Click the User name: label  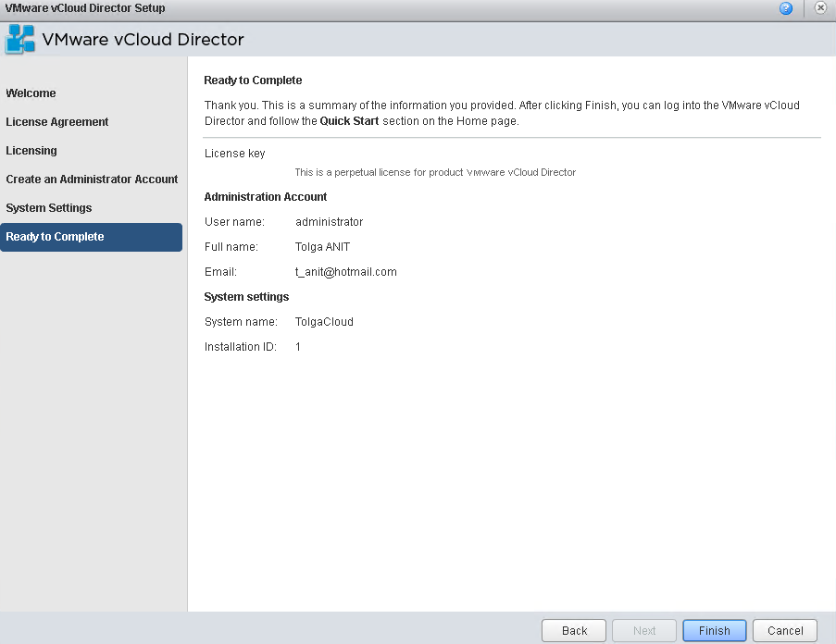234,222
